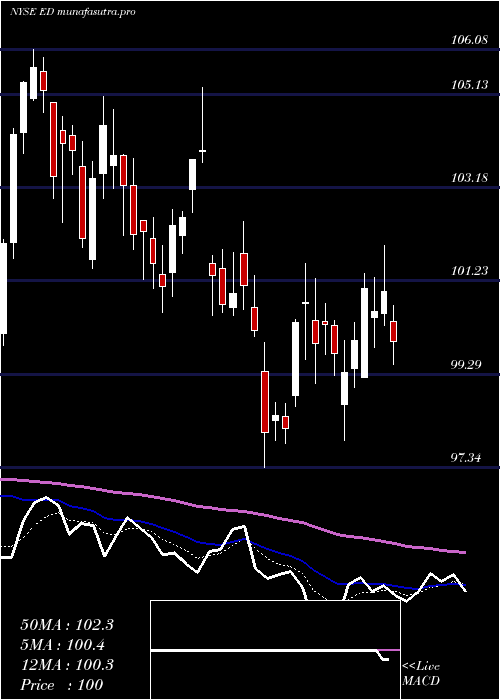Click the 106.08 price level label

pyautogui.click(x=469, y=41)
